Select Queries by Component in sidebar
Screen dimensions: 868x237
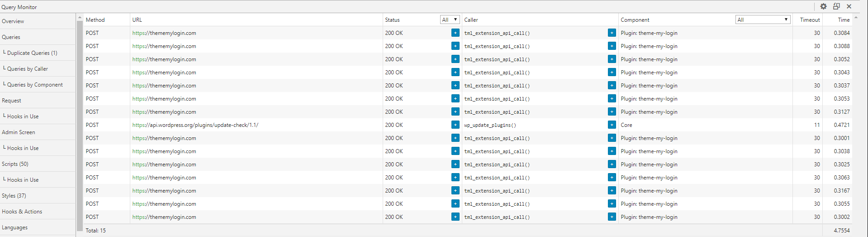34,85
